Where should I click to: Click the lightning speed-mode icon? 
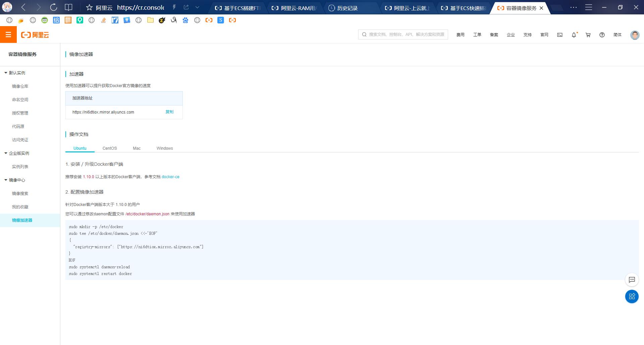click(x=174, y=7)
